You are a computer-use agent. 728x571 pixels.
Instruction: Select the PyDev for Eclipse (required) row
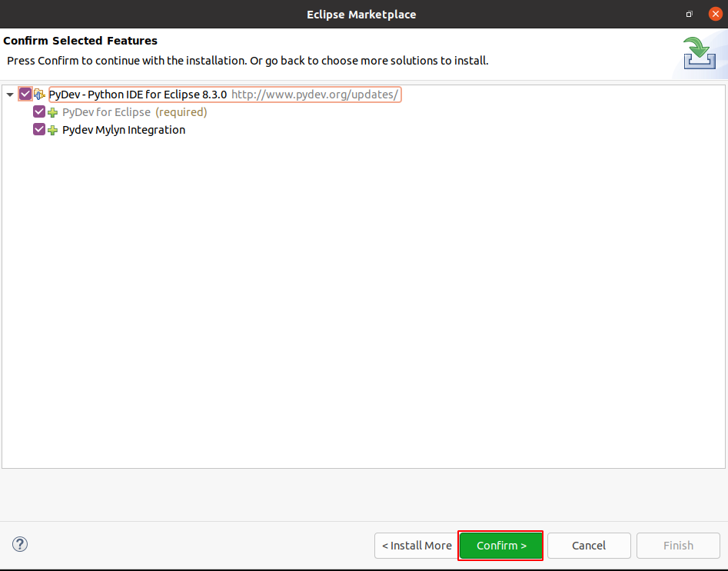[135, 112]
